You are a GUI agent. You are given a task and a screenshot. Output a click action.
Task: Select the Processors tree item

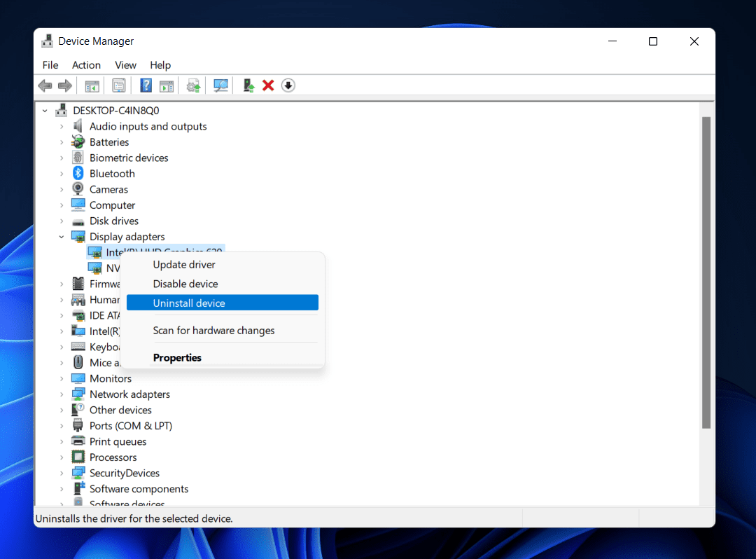click(113, 457)
